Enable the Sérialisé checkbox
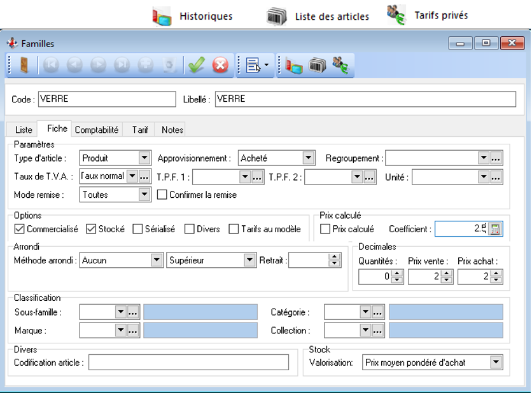532x395 pixels. pos(137,229)
